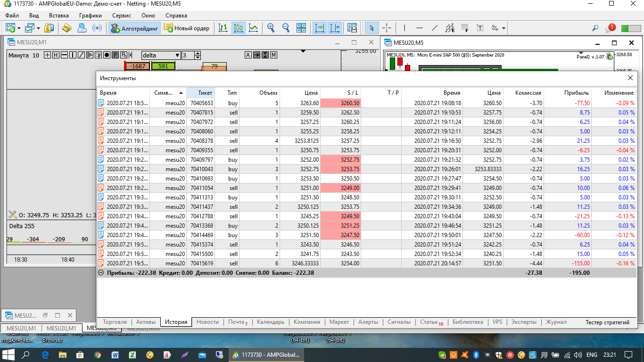Image resolution: width=644 pixels, height=362 pixels.
Task: Select the crosshair tool
Action: pos(387,28)
